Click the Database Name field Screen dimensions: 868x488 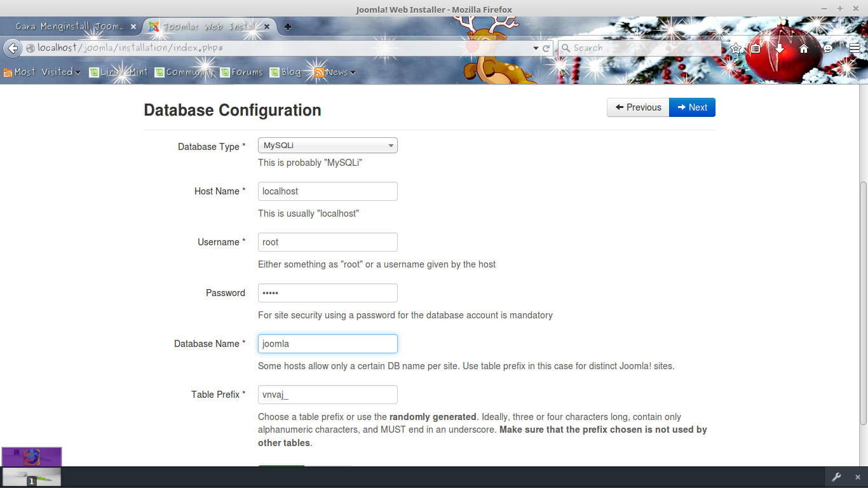pos(328,344)
